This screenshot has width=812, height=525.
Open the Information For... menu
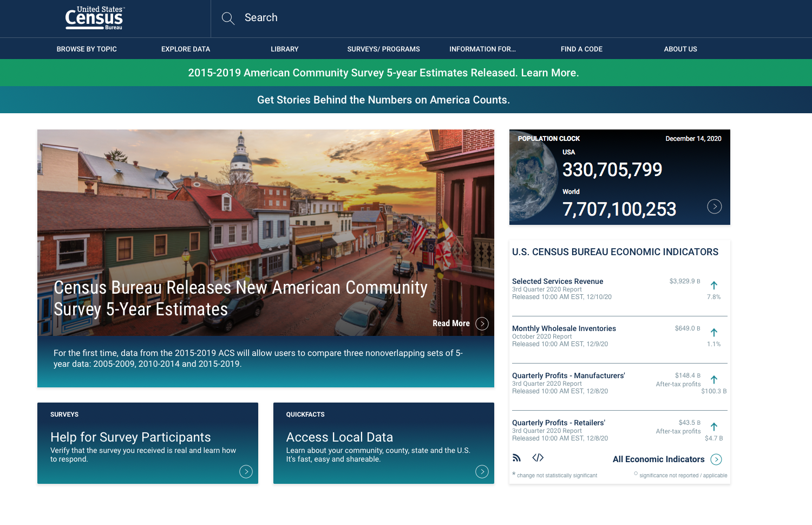(482, 49)
